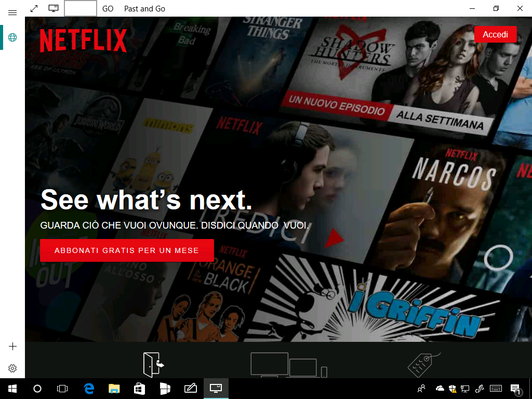Restore down the app window
The width and height of the screenshot is (532, 399).
point(496,8)
